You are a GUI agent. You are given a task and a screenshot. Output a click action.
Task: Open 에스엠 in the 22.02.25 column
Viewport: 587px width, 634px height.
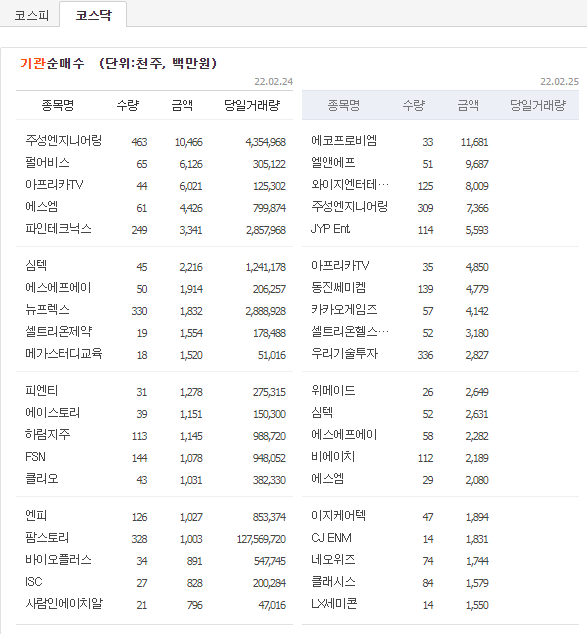click(x=327, y=478)
